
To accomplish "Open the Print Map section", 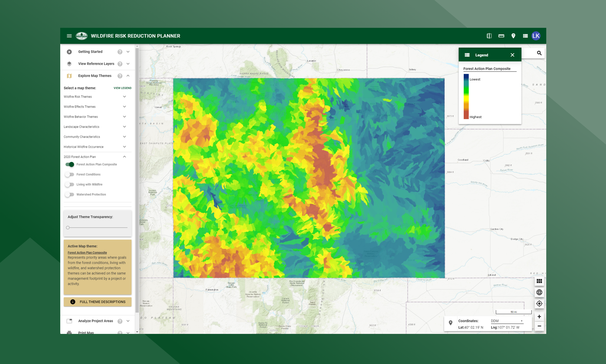I will 97,332.
